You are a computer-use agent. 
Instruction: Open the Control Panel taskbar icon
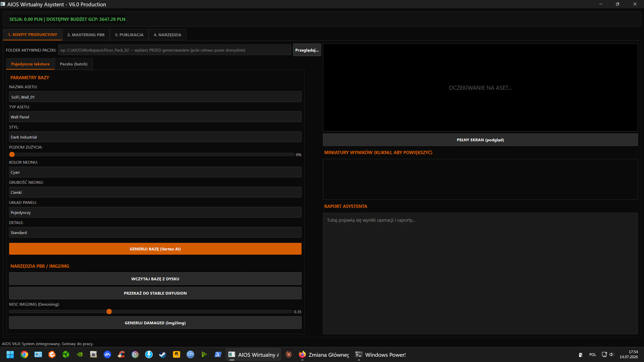pos(38,354)
